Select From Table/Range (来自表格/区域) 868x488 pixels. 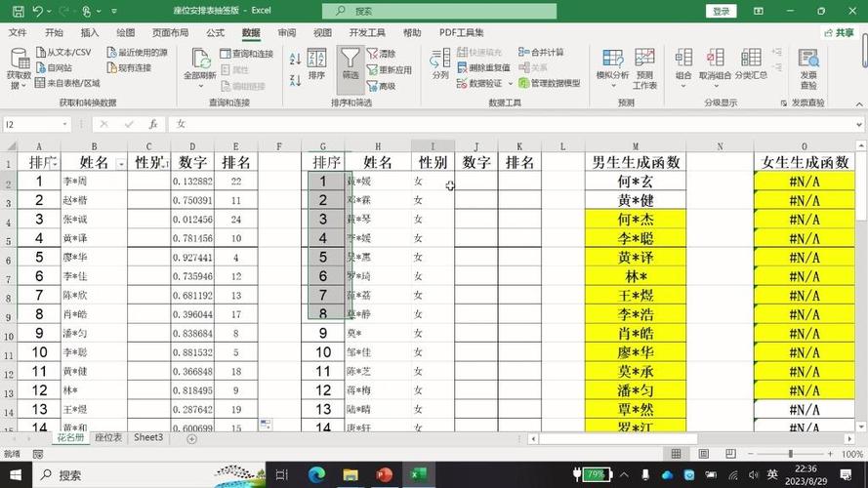click(x=67, y=83)
